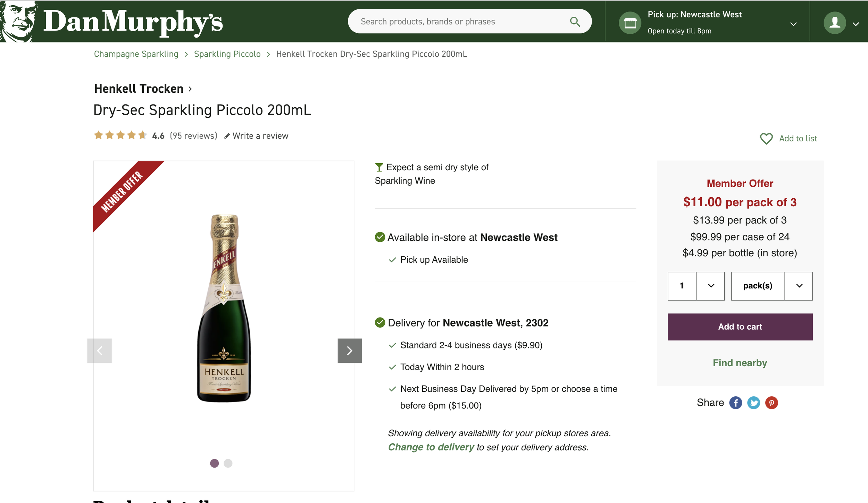Open the quantity dropdown
The height and width of the screenshot is (503, 868).
click(696, 286)
